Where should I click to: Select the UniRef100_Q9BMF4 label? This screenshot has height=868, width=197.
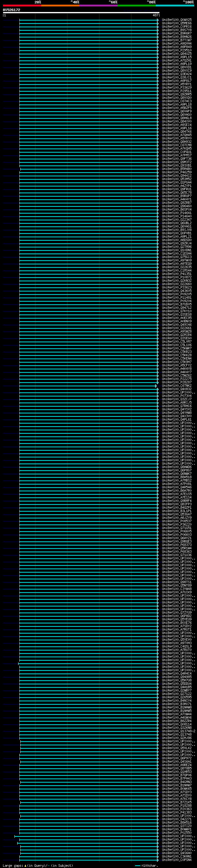[x=177, y=501]
